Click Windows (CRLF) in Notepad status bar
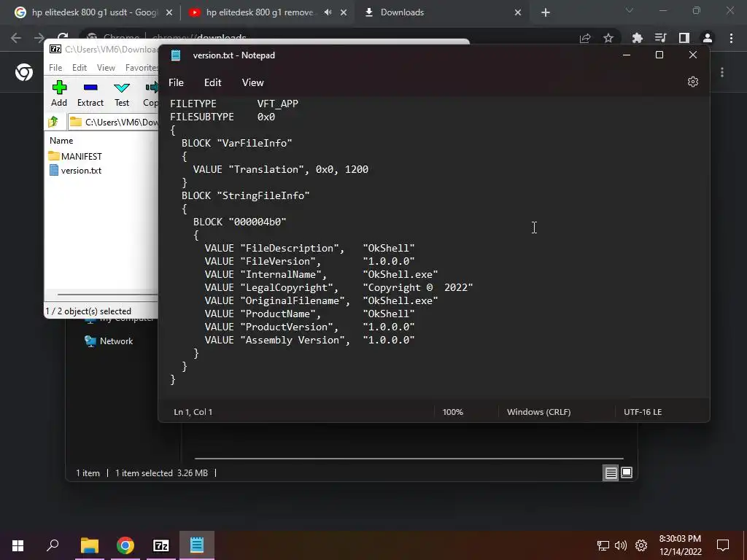Image resolution: width=747 pixels, height=560 pixels. pyautogui.click(x=538, y=412)
